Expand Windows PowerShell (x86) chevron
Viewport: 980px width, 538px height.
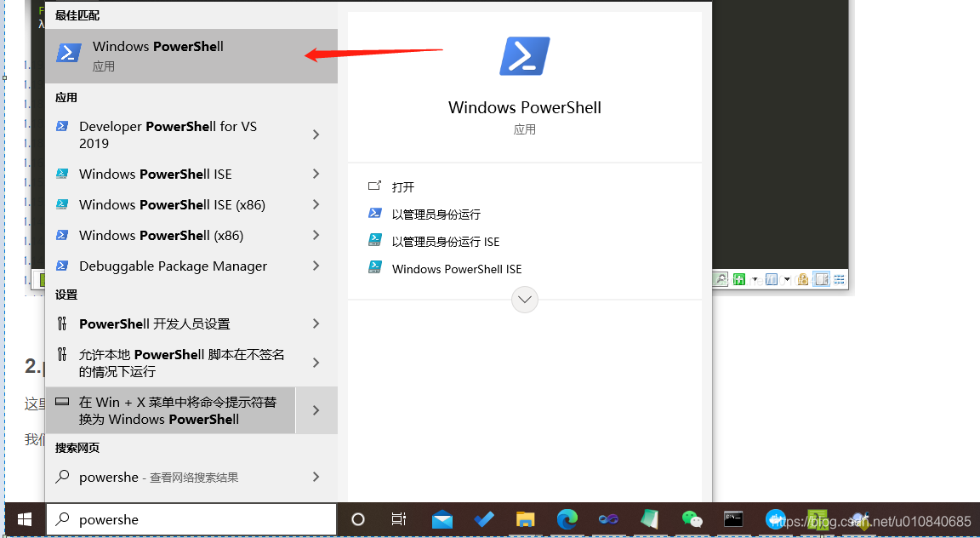(x=316, y=235)
